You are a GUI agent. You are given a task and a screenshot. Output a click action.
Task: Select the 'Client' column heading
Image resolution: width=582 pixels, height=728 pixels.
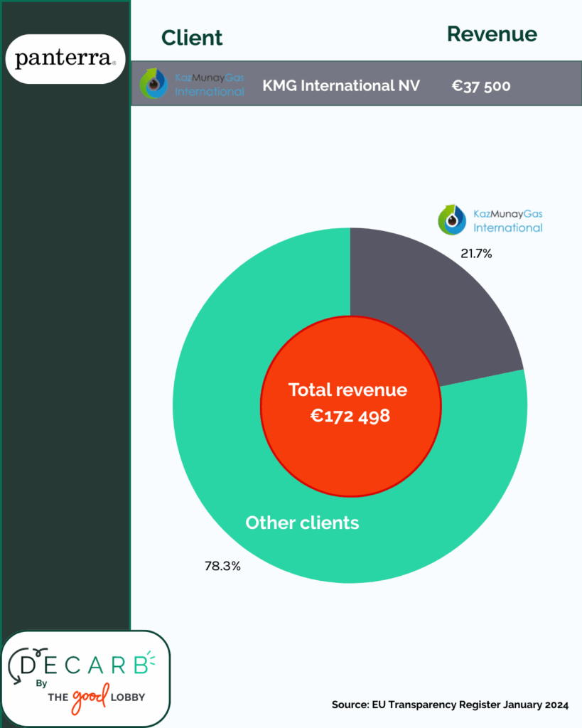click(x=192, y=38)
